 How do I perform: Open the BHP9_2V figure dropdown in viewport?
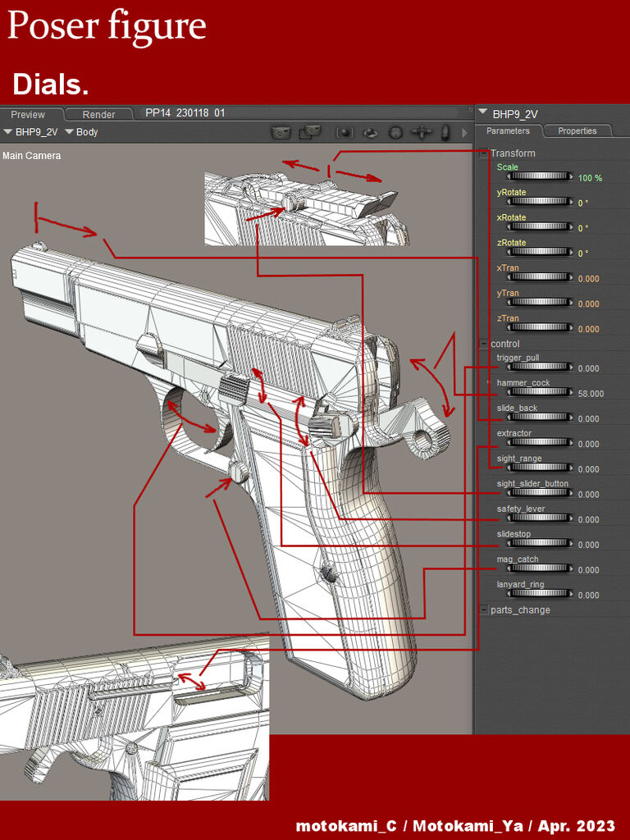click(x=30, y=132)
